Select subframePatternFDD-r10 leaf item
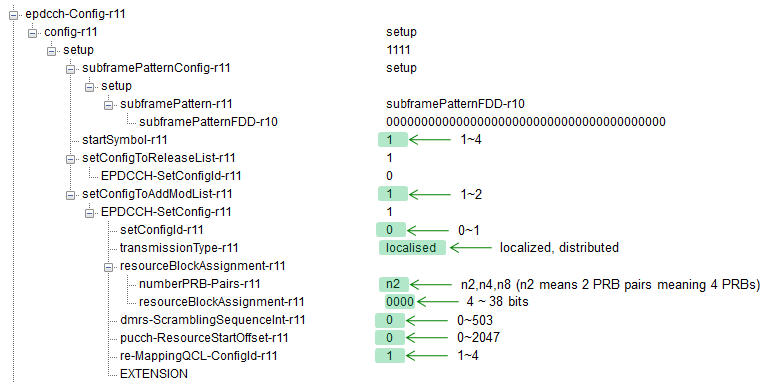The image size is (766, 391). click(208, 122)
